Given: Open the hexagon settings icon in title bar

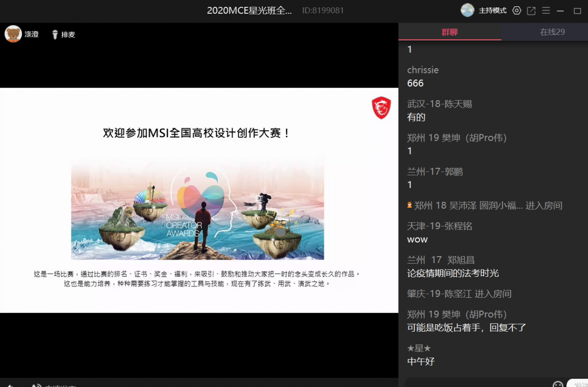Looking at the screenshot, I should coord(516,10).
